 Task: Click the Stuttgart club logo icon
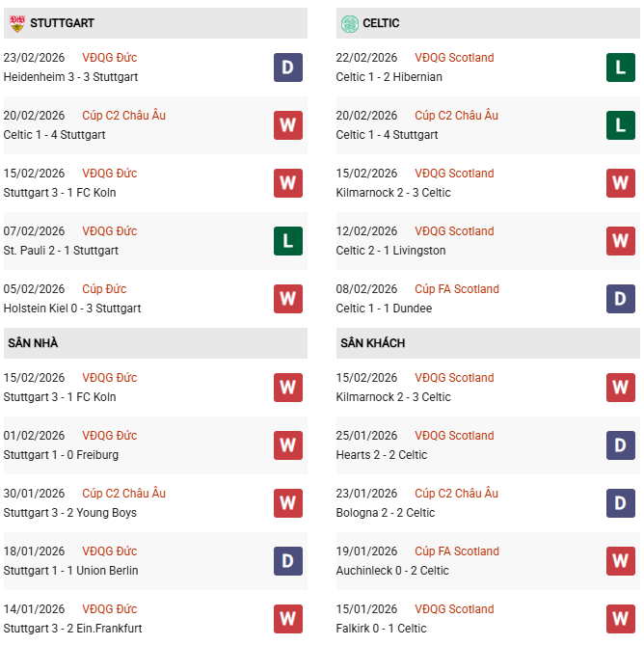point(16,23)
